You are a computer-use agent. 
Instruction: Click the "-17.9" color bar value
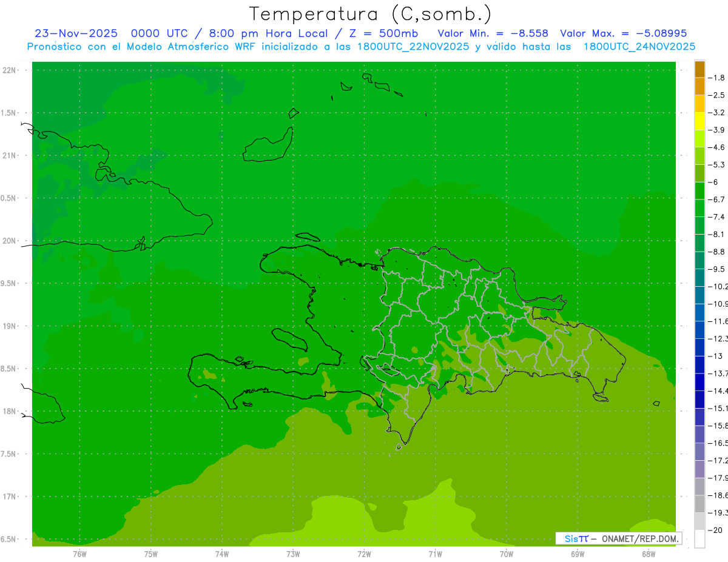click(x=718, y=478)
